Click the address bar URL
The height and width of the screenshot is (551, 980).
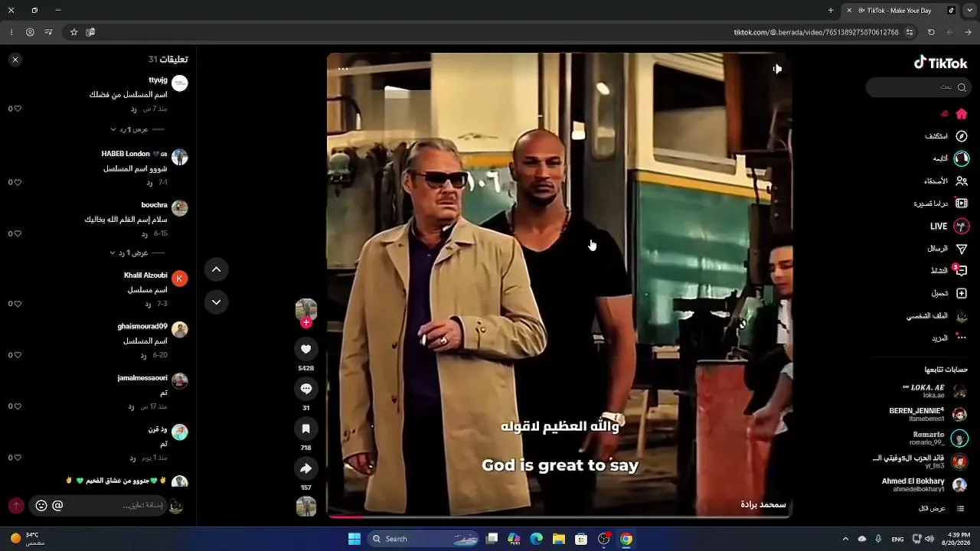click(x=816, y=32)
